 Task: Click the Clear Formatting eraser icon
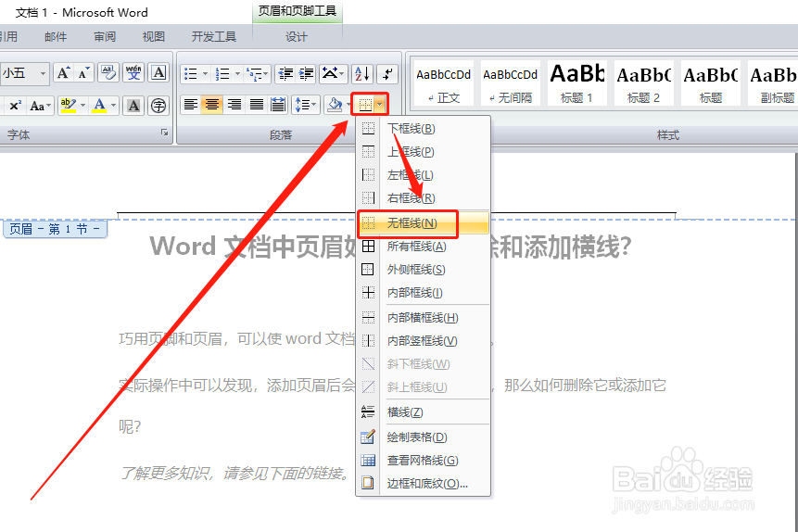[x=108, y=73]
